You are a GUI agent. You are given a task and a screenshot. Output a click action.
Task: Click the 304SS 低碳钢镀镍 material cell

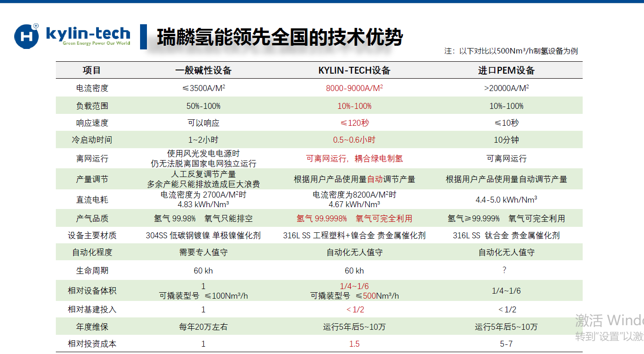[x=203, y=236]
